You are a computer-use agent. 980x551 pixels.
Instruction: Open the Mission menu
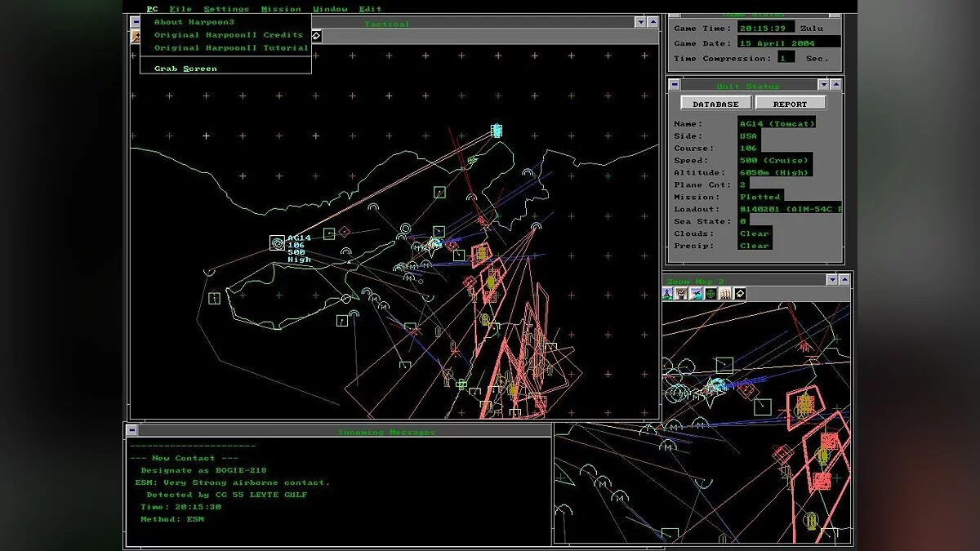click(x=281, y=9)
